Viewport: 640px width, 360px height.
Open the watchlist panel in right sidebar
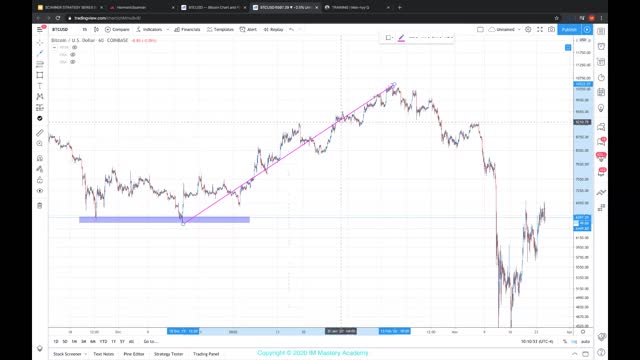click(x=601, y=31)
